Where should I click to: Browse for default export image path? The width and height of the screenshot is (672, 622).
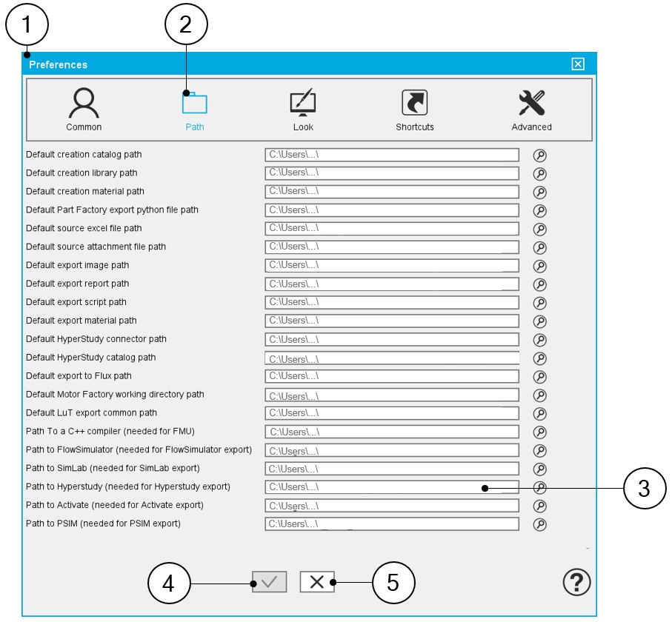[x=539, y=266]
